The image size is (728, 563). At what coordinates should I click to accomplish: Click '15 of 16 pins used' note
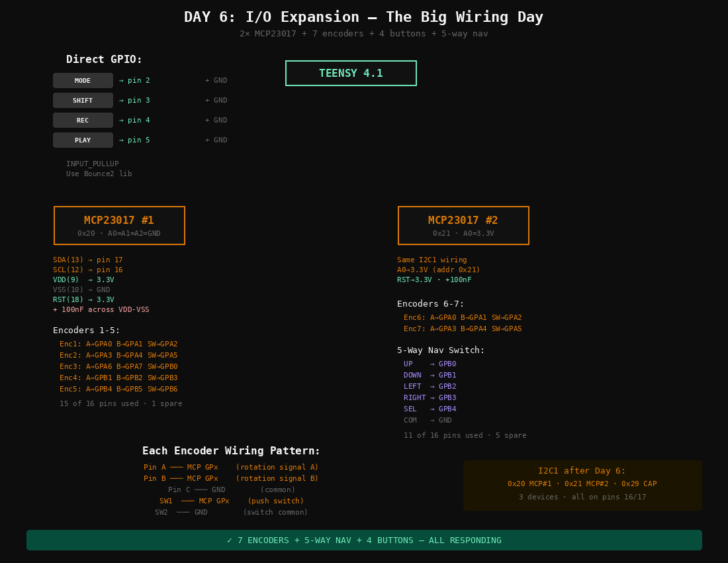120,403
